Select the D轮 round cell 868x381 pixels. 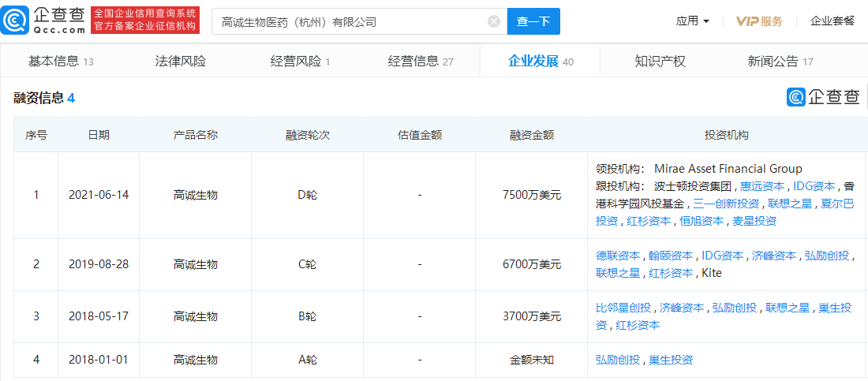tap(307, 195)
